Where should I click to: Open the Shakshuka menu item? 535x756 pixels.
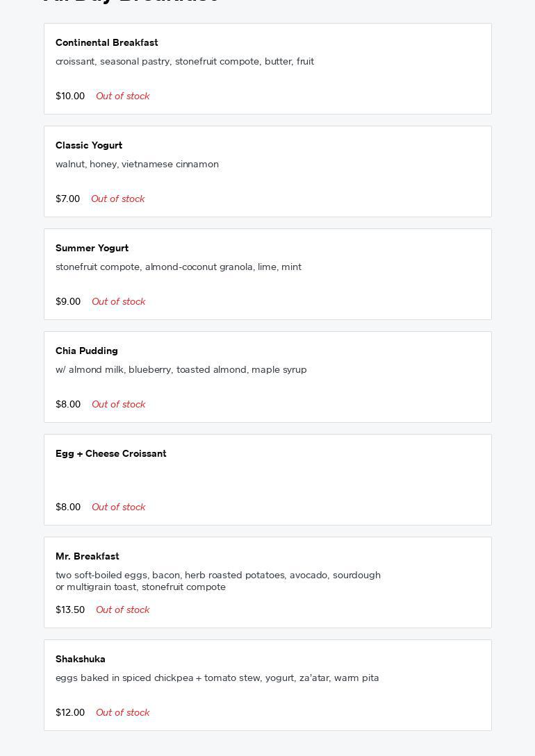click(x=267, y=685)
